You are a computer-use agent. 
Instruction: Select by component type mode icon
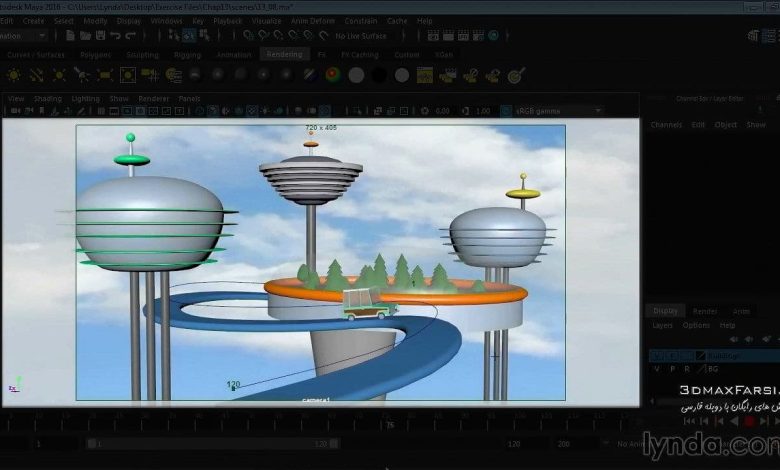click(204, 35)
